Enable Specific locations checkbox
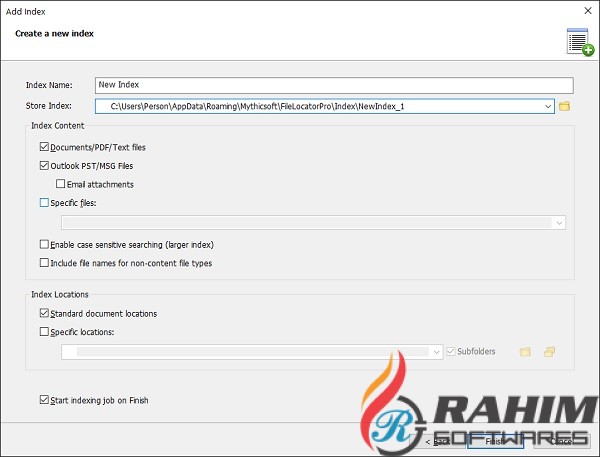600x457 pixels. 44,331
